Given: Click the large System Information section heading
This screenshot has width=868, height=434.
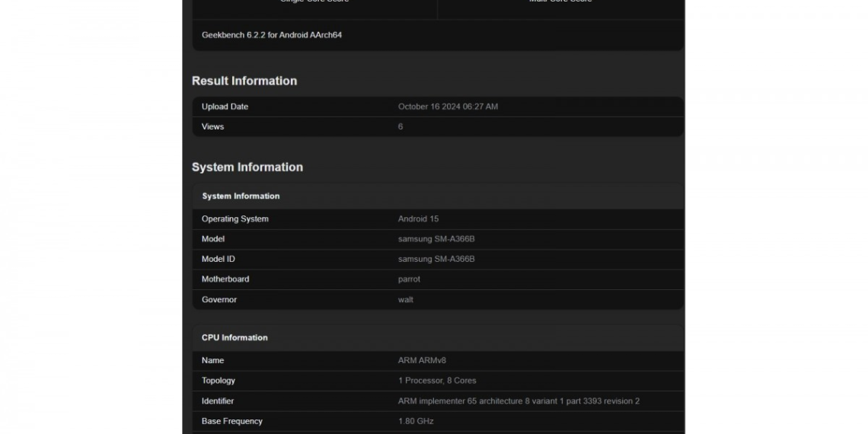Looking at the screenshot, I should (x=247, y=168).
